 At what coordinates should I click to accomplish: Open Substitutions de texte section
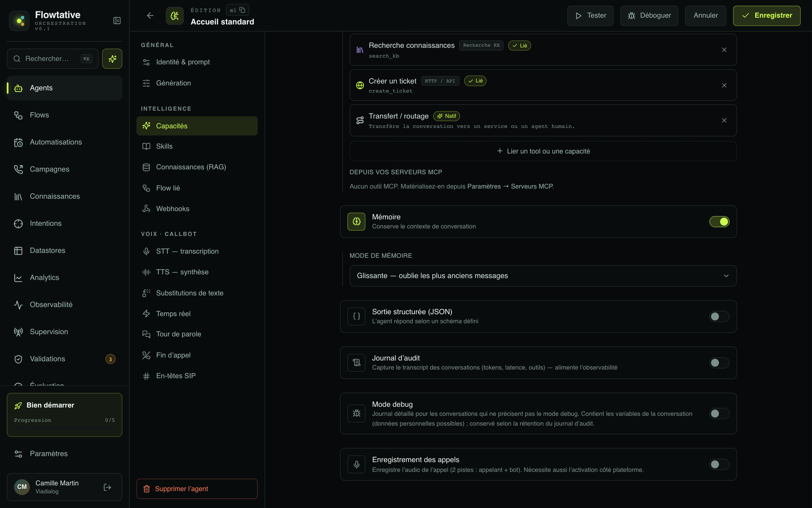pos(197,293)
